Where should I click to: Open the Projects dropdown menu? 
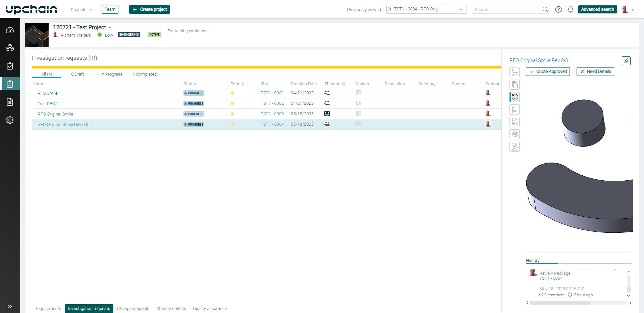(80, 9)
